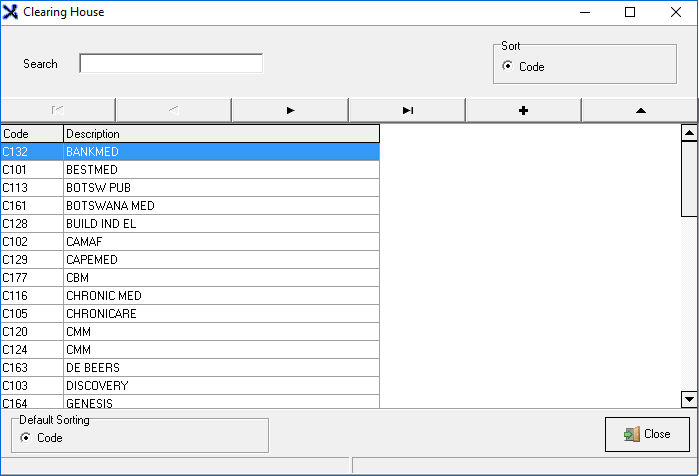The image size is (699, 476).
Task: Click code cell C132
Action: 32,152
